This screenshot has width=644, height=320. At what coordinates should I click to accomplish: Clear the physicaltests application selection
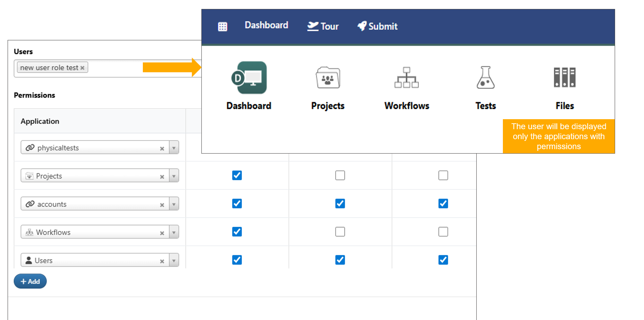pos(162,148)
